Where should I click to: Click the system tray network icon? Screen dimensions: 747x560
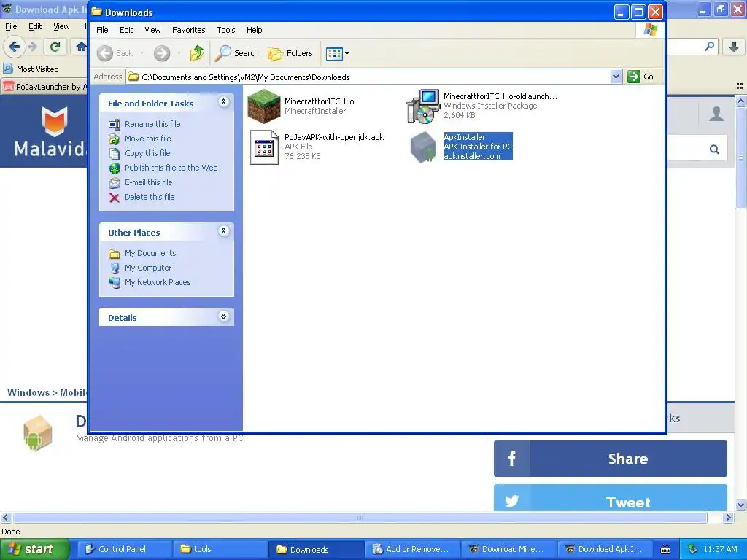tap(692, 549)
